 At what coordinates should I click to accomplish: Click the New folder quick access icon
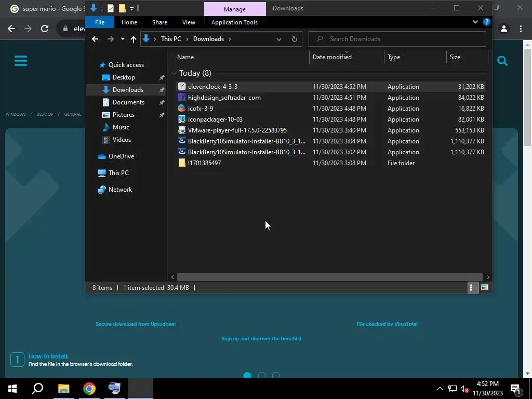click(122, 8)
